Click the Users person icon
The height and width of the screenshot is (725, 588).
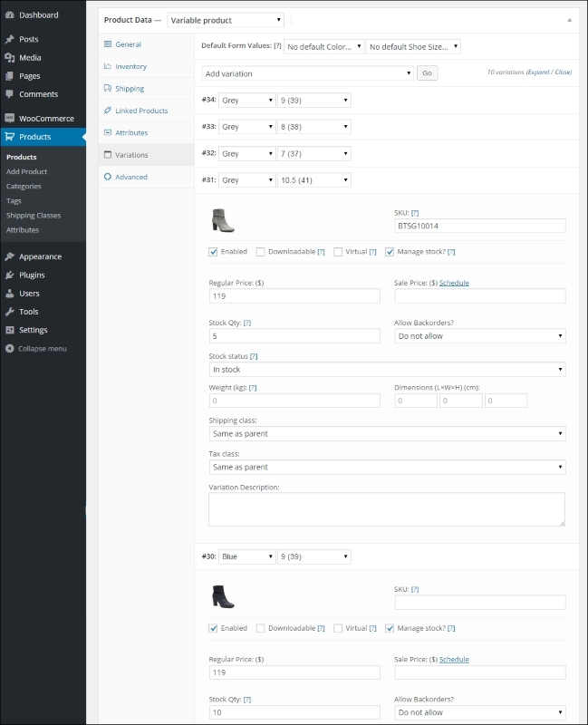point(10,293)
